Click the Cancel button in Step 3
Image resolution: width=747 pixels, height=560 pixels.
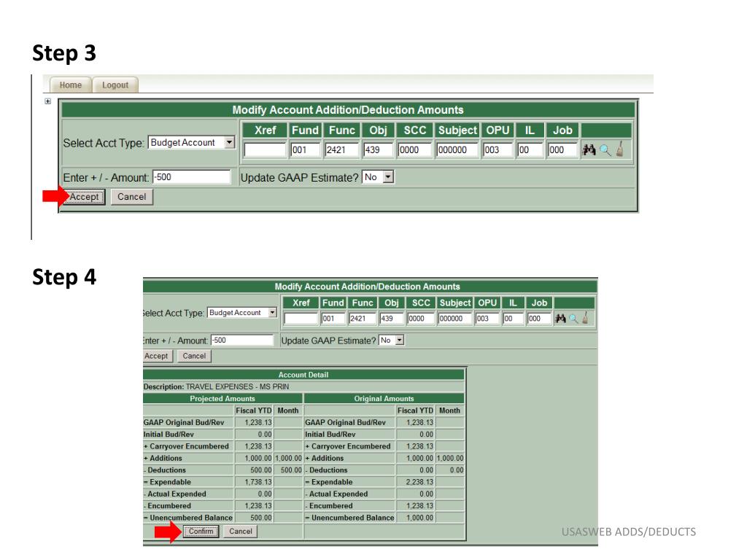132,197
